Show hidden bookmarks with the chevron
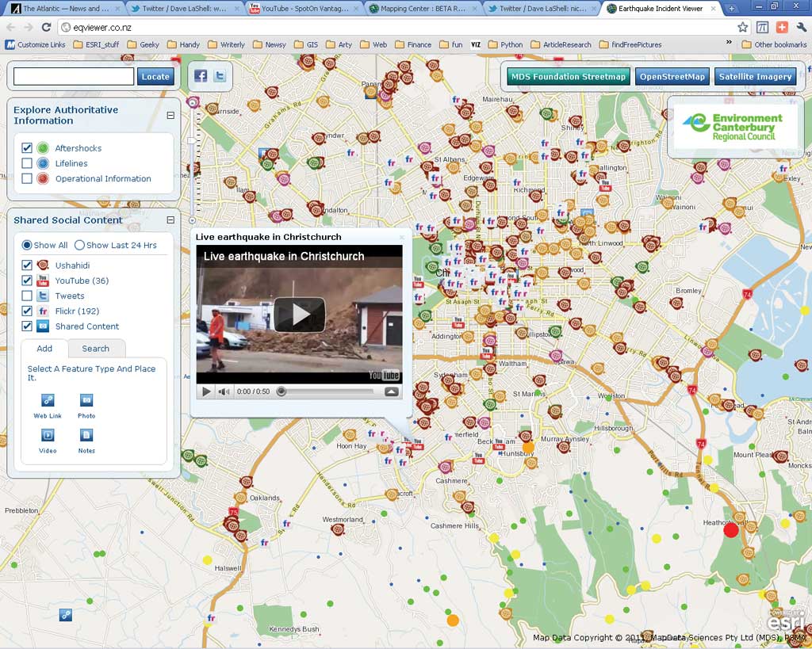The width and height of the screenshot is (812, 649). pyautogui.click(x=729, y=43)
